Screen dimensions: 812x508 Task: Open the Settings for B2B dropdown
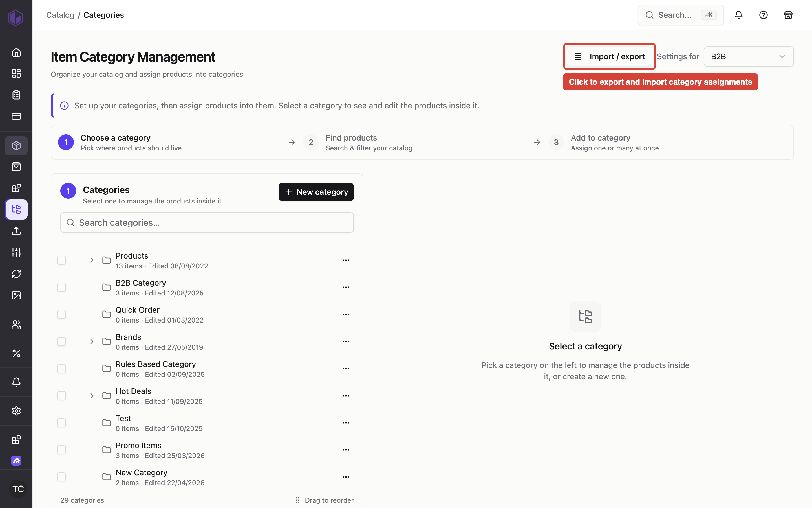pyautogui.click(x=748, y=56)
